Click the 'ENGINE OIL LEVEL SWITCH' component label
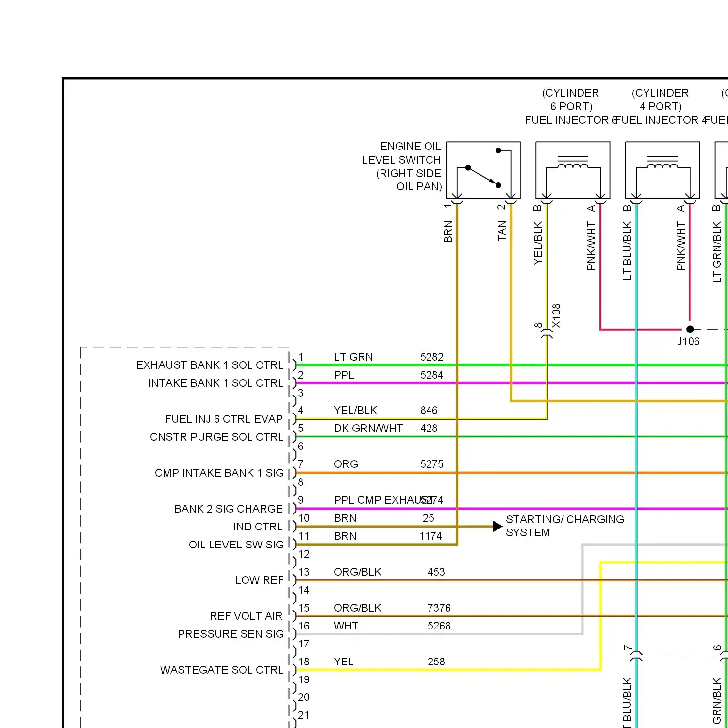This screenshot has height=728, width=728. pyautogui.click(x=402, y=166)
